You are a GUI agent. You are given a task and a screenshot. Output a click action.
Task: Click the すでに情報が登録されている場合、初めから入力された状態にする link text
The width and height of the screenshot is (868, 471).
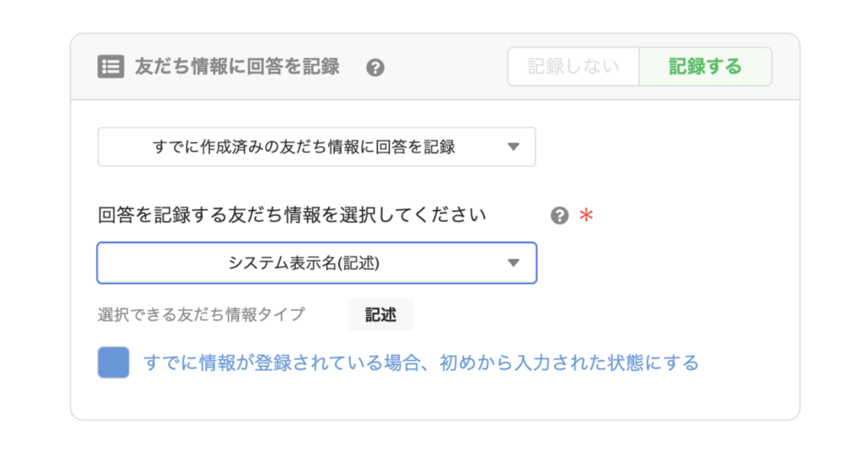point(421,363)
